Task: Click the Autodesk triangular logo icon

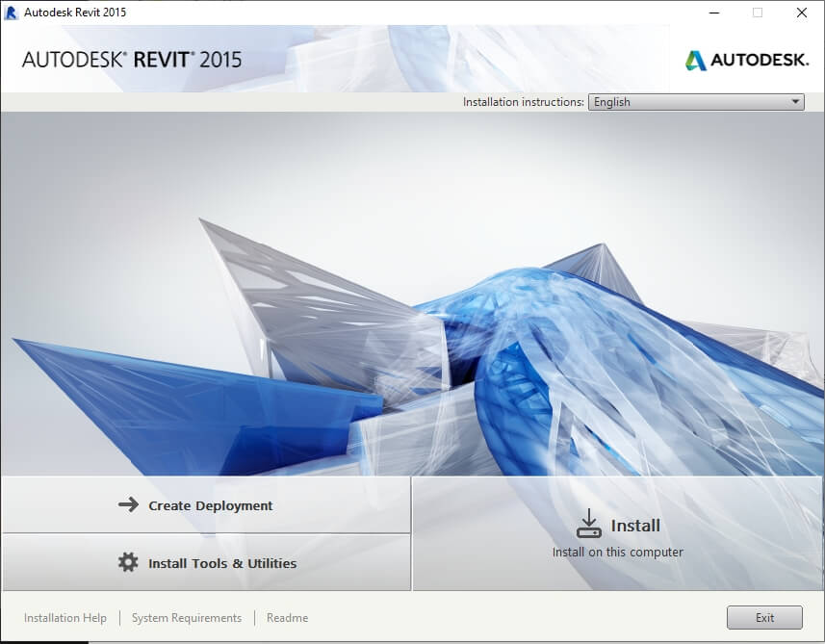Action: tap(695, 61)
